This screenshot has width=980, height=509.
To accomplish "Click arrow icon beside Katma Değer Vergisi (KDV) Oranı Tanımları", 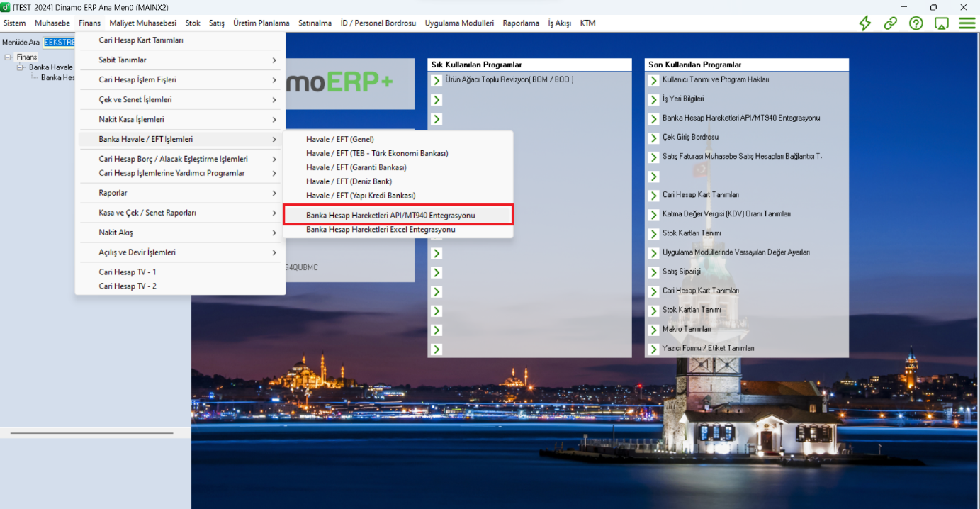I will click(x=653, y=214).
